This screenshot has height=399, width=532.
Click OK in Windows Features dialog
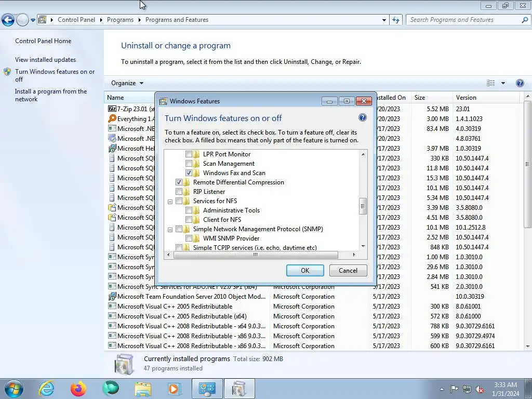305,270
